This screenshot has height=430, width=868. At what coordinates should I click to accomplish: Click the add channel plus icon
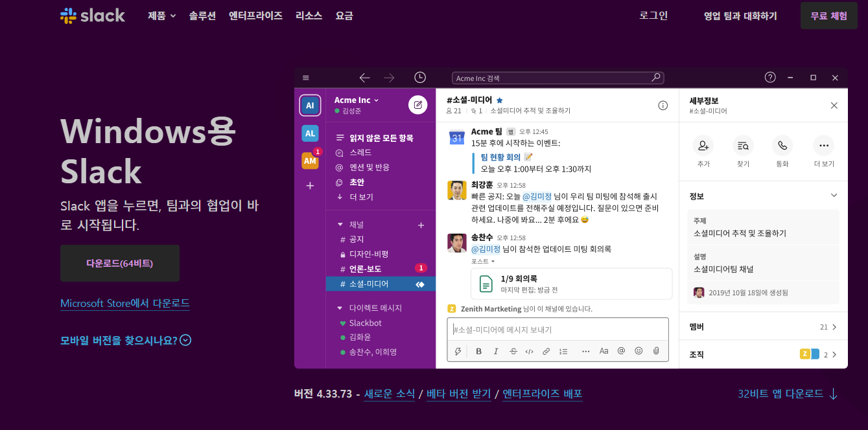pos(421,225)
